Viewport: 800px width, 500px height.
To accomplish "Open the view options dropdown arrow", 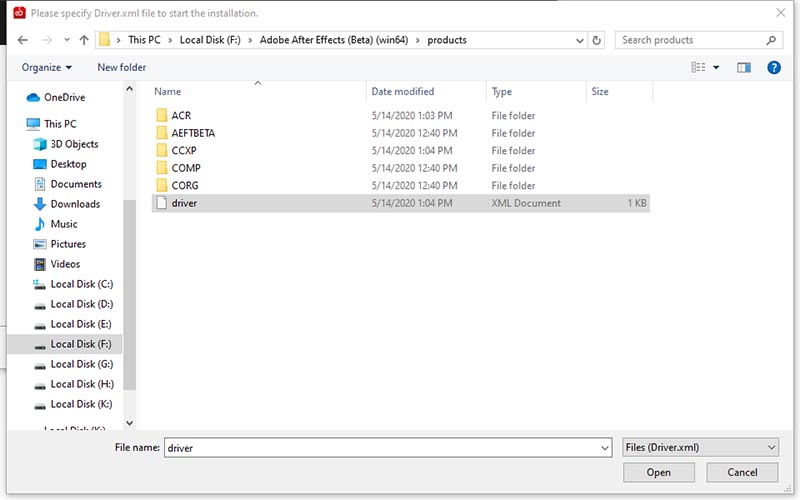I will coord(716,67).
